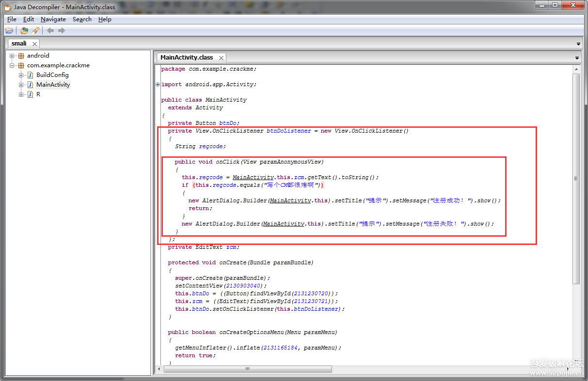The image size is (588, 381).
Task: Select MainActivity in the class tree
Action: tap(53, 85)
